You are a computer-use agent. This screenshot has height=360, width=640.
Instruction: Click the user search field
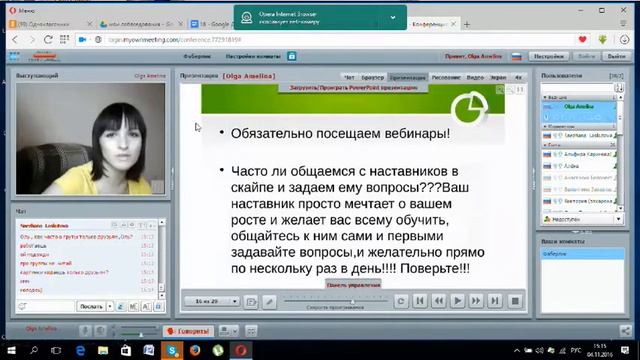(578, 87)
